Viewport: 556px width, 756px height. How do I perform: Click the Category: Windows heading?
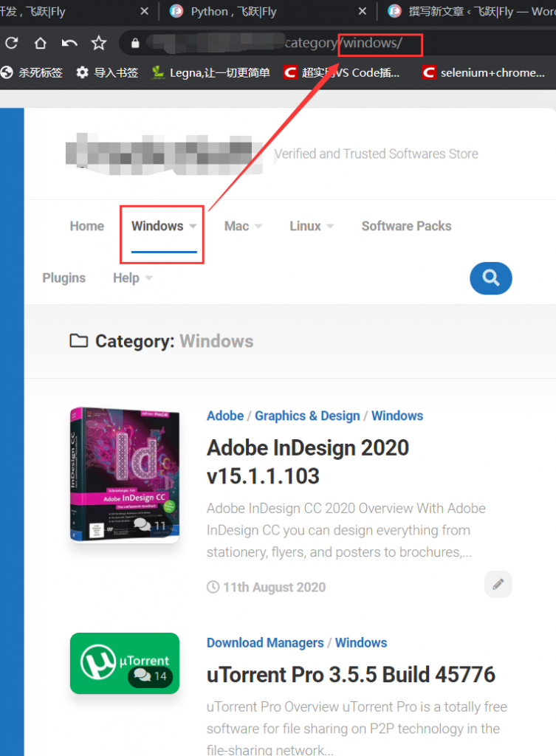tap(162, 341)
